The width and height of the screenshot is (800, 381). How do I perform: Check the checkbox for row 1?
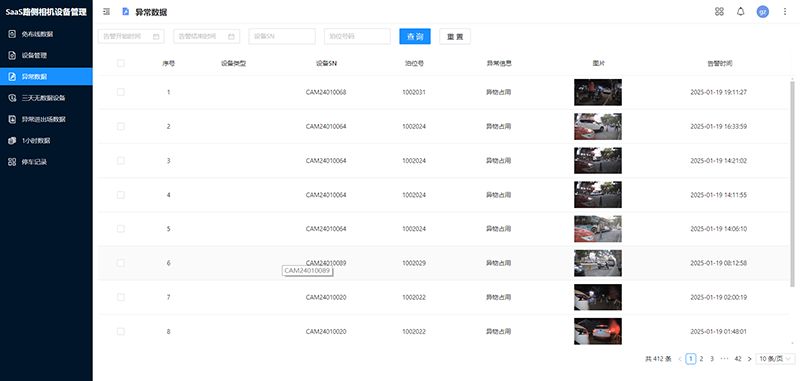tap(120, 92)
